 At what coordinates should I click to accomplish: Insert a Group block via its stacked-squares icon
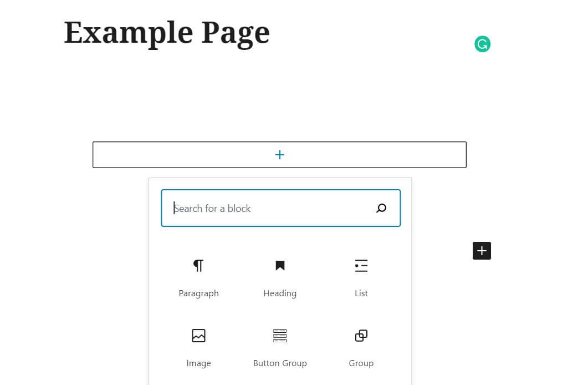click(x=361, y=336)
